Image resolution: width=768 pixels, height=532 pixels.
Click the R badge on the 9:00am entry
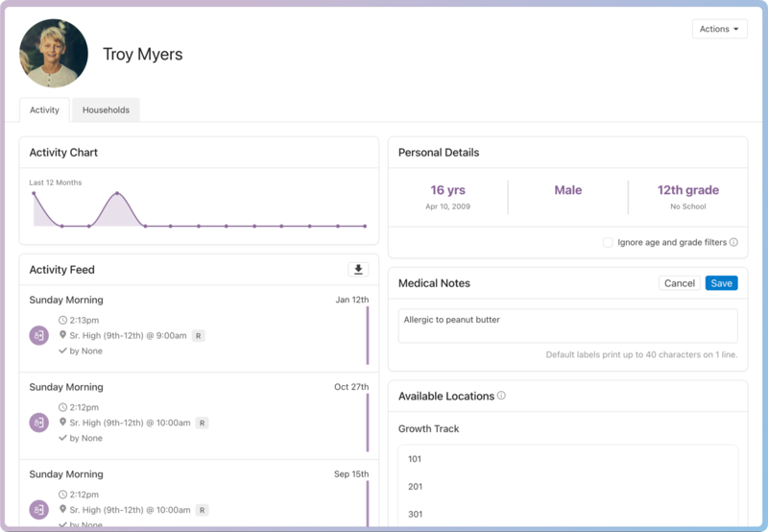click(198, 336)
